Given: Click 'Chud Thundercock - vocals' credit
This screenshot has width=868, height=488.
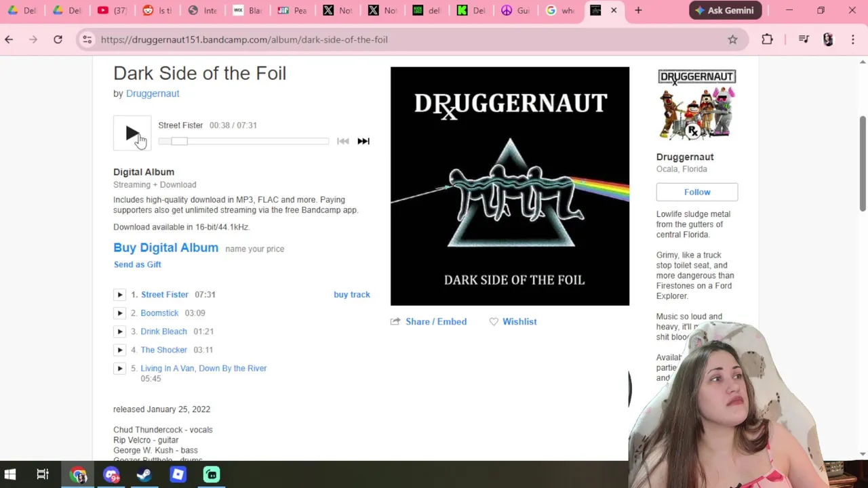Looking at the screenshot, I should click(163, 430).
